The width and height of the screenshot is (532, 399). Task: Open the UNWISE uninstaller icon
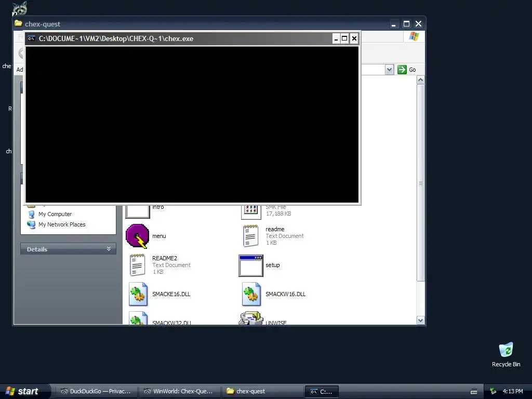[251, 318]
